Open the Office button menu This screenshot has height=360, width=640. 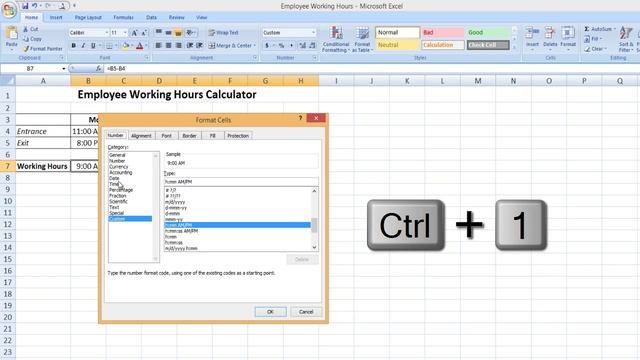(x=9, y=9)
